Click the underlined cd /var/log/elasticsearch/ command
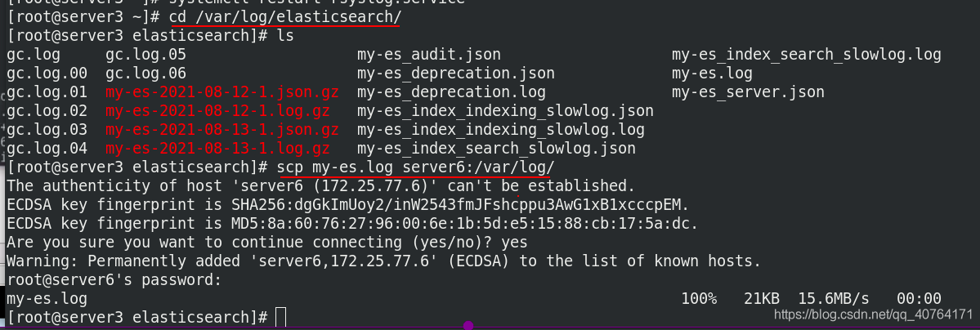This screenshot has height=330, width=980. (x=285, y=17)
